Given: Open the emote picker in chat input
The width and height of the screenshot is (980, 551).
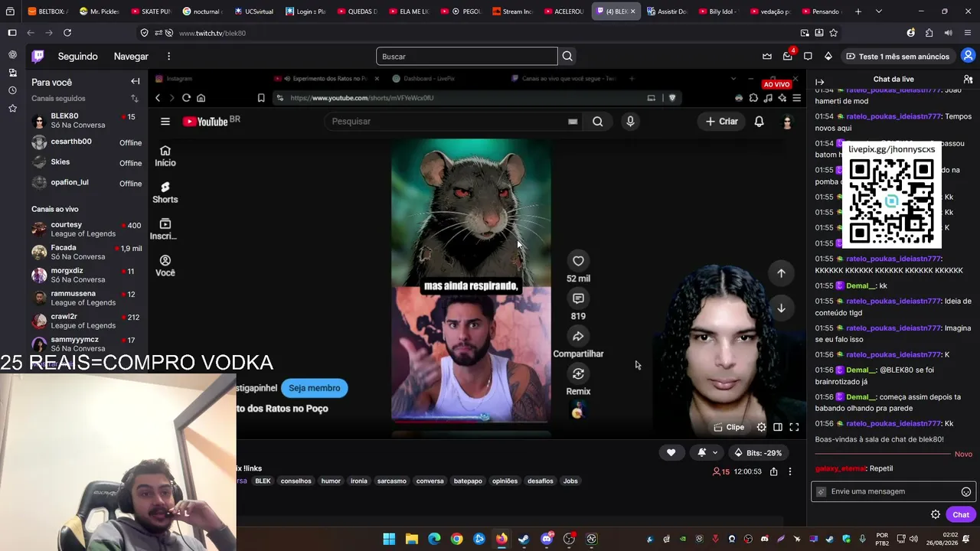Looking at the screenshot, I should (965, 492).
